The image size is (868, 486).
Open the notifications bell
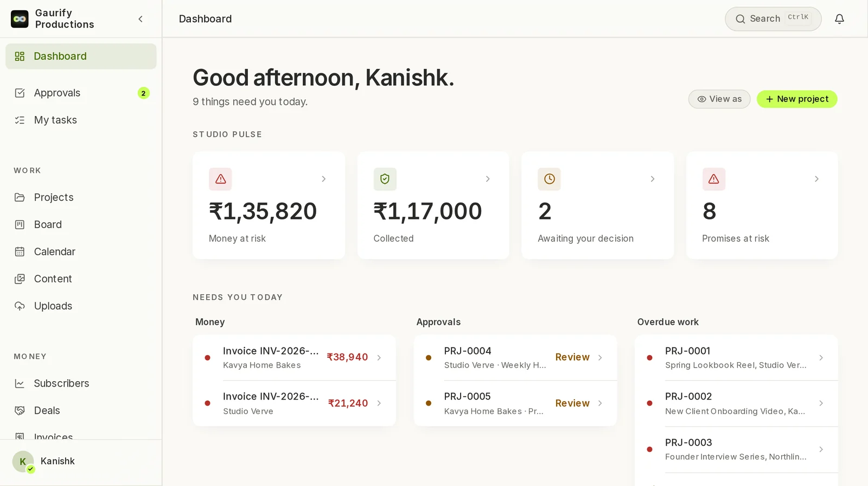pyautogui.click(x=839, y=19)
